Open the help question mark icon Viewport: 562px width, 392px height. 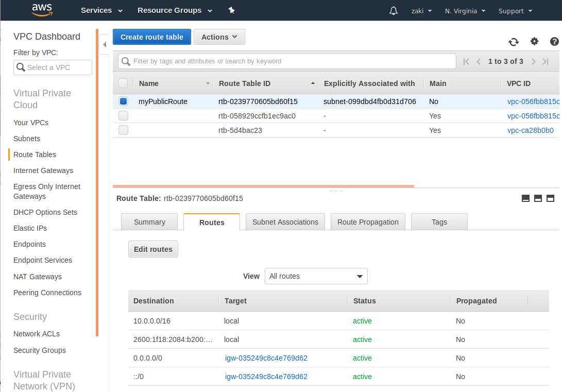554,42
